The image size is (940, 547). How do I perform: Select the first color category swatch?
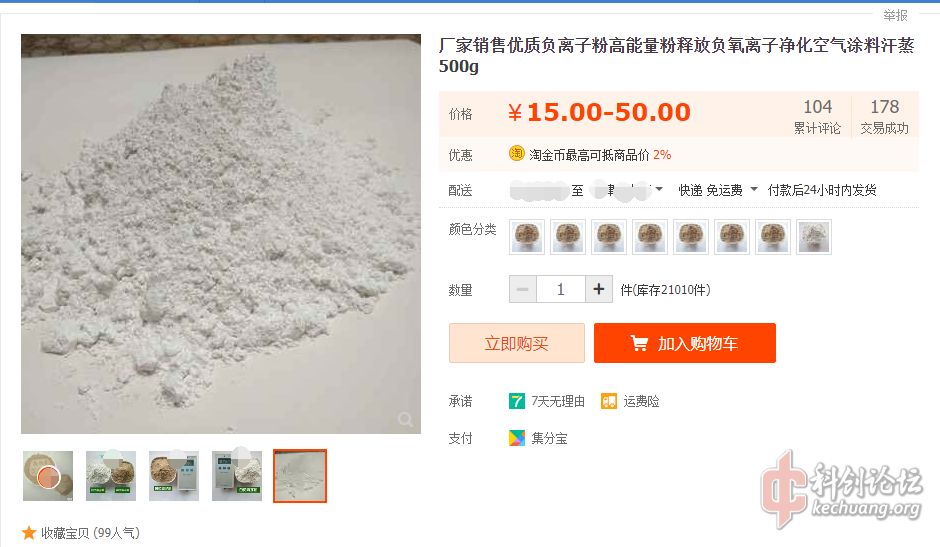pyautogui.click(x=527, y=237)
